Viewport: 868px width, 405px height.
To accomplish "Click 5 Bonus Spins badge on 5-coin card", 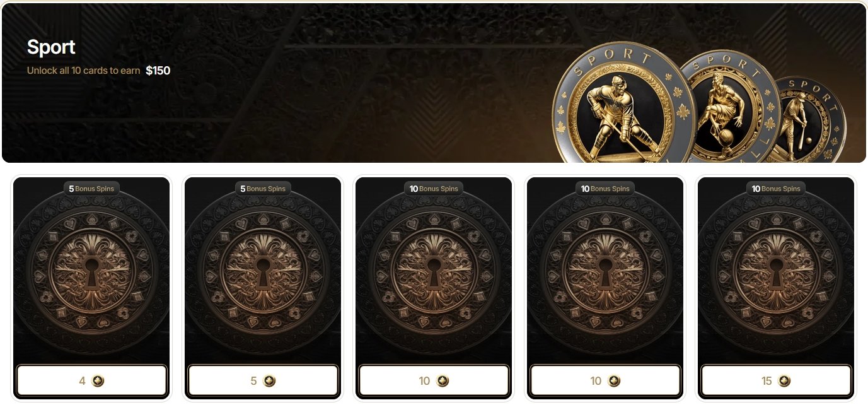I will point(263,189).
